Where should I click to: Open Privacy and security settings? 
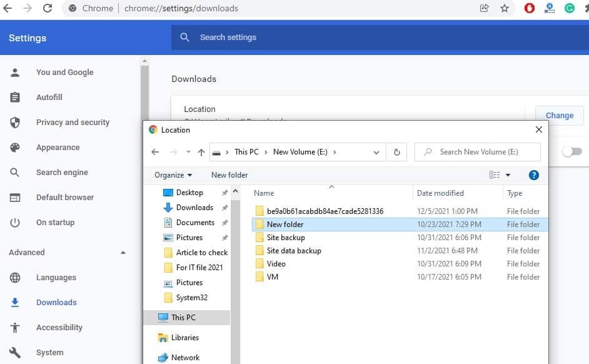[73, 123]
